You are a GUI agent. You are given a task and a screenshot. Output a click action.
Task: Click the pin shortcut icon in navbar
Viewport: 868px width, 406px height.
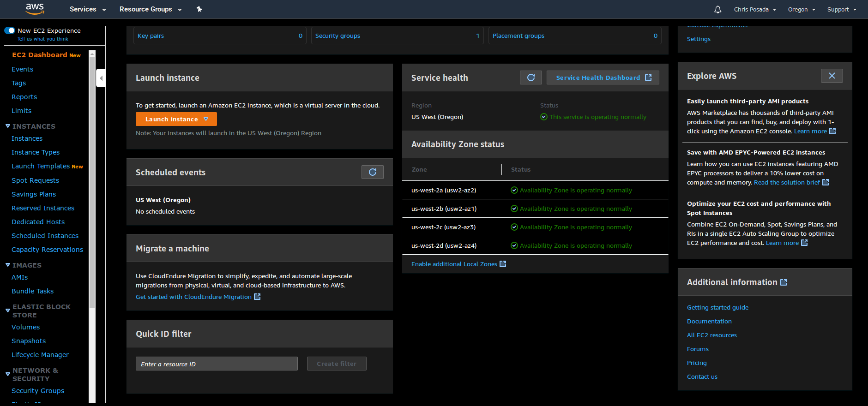point(199,9)
